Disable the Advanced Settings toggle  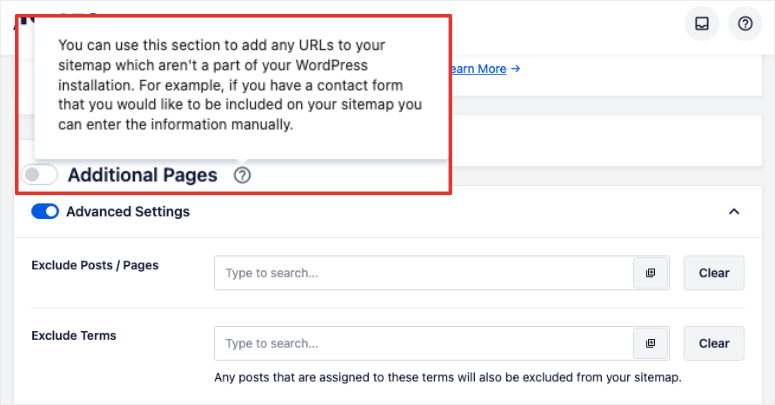click(45, 211)
